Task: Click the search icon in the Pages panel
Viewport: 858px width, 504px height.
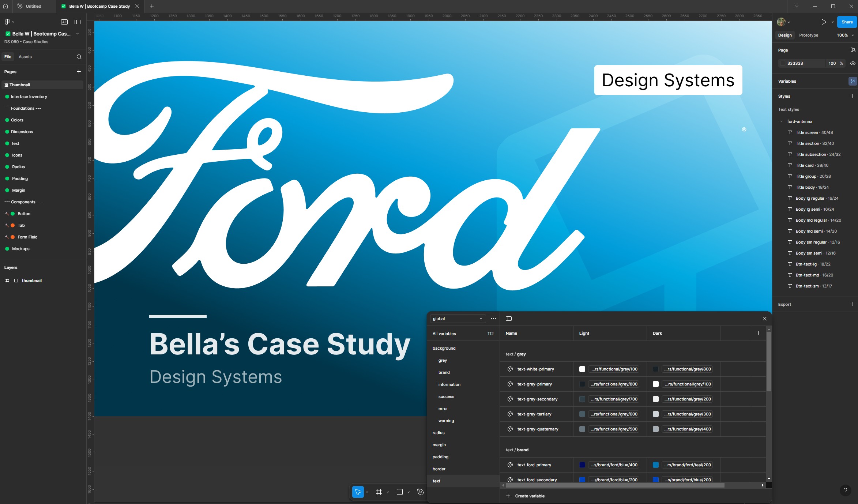Action: pos(79,57)
